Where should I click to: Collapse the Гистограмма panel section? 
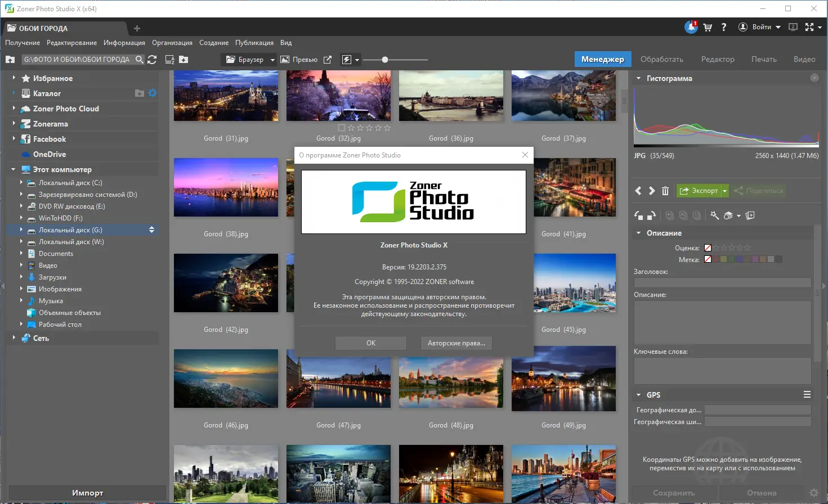click(x=638, y=78)
